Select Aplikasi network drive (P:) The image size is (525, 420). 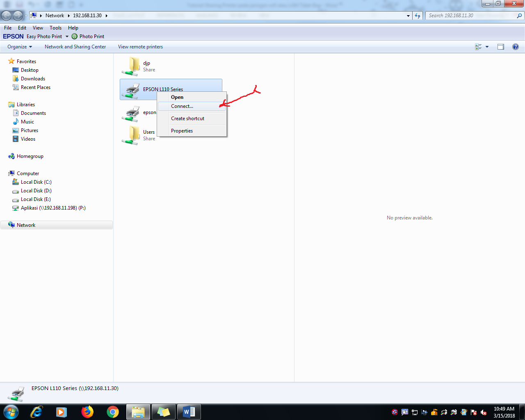(53, 208)
